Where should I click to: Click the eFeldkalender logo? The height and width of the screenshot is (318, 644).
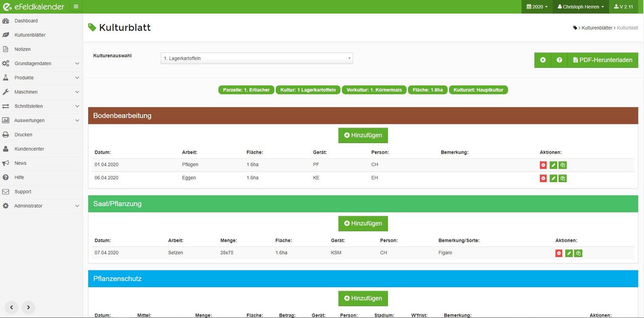(x=33, y=7)
